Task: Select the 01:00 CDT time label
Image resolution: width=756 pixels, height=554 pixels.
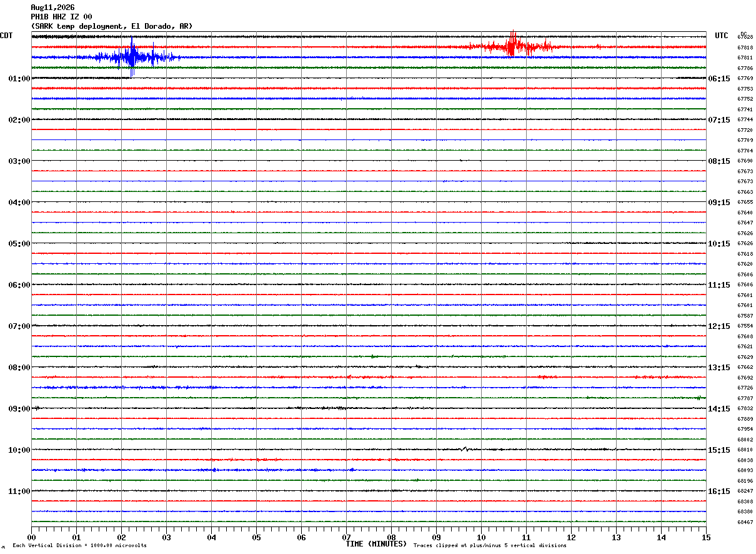Action: 19,79
